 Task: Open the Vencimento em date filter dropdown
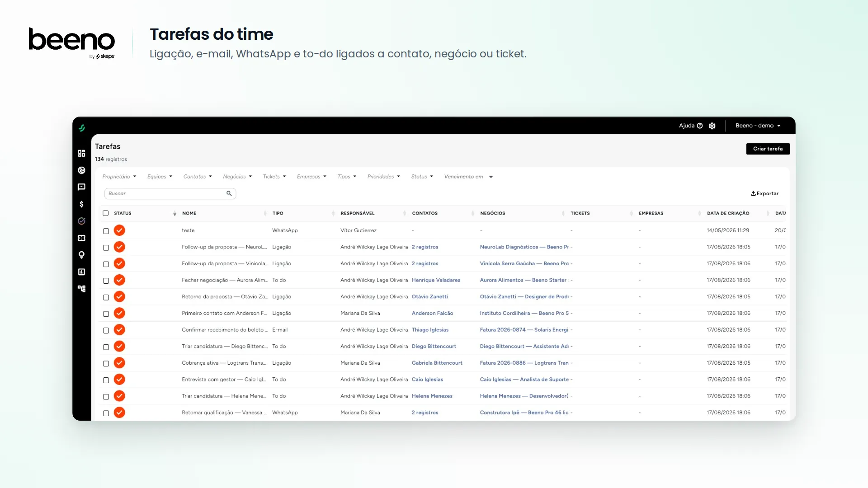click(468, 177)
